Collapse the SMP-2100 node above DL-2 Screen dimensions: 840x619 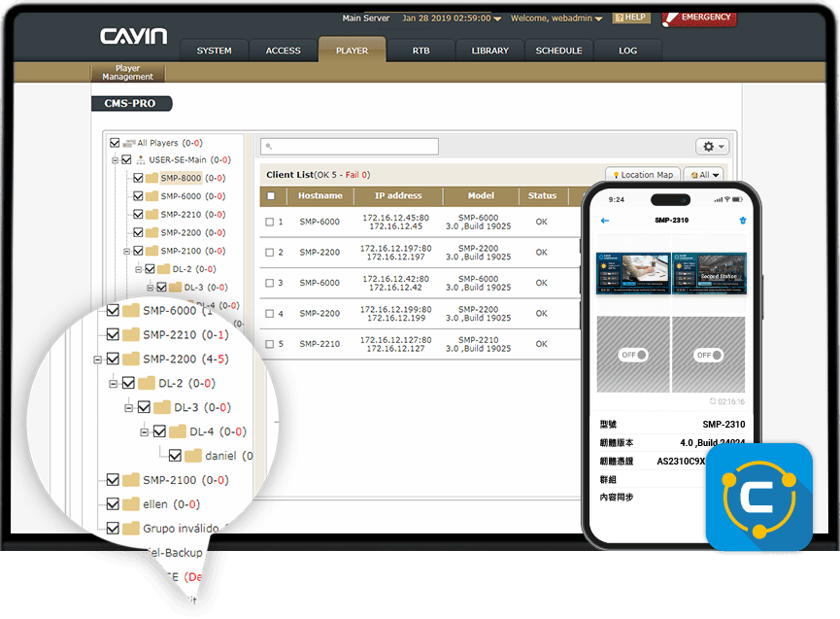point(126,252)
